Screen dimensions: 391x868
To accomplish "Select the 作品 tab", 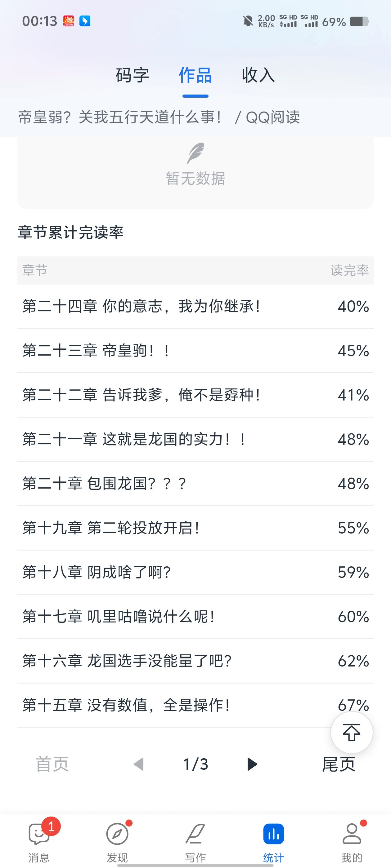I will [195, 75].
